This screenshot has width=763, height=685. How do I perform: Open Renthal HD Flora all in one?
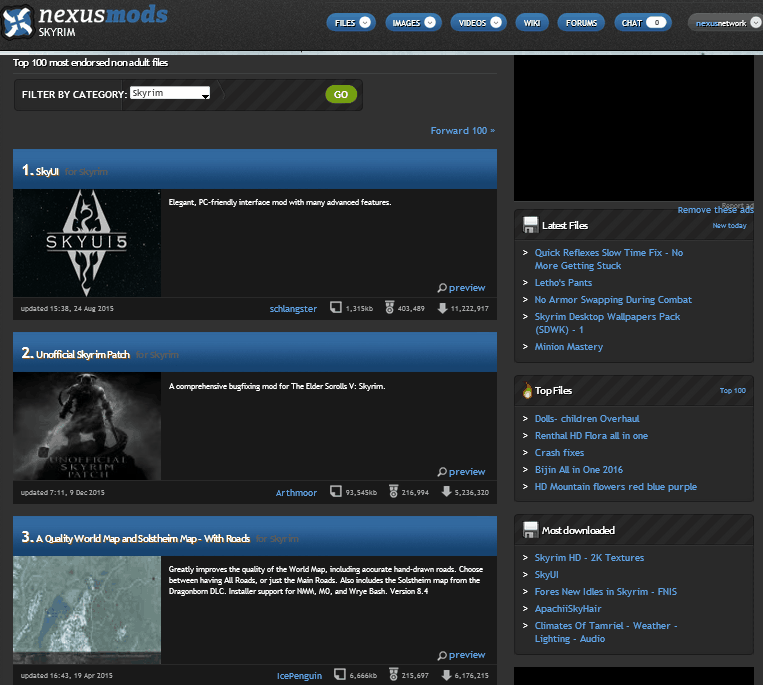(591, 435)
